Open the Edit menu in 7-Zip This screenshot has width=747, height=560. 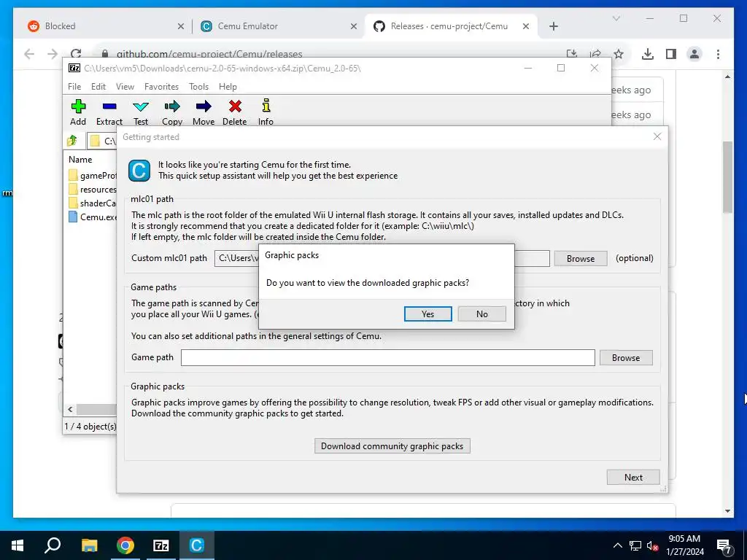point(98,87)
